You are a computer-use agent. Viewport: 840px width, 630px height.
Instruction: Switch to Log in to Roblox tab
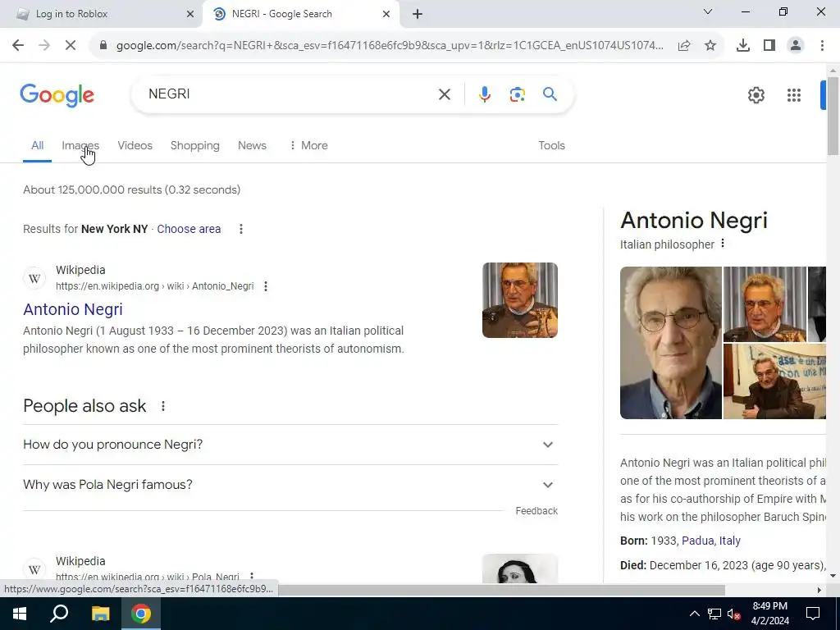point(102,14)
